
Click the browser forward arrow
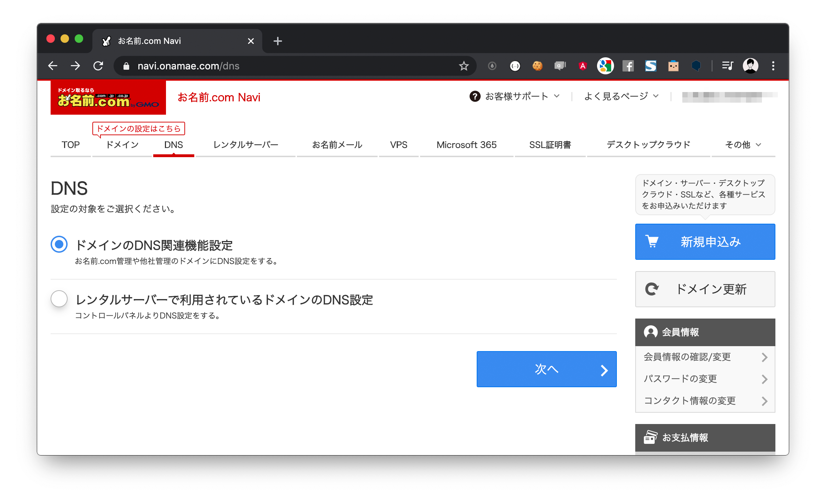pyautogui.click(x=75, y=66)
